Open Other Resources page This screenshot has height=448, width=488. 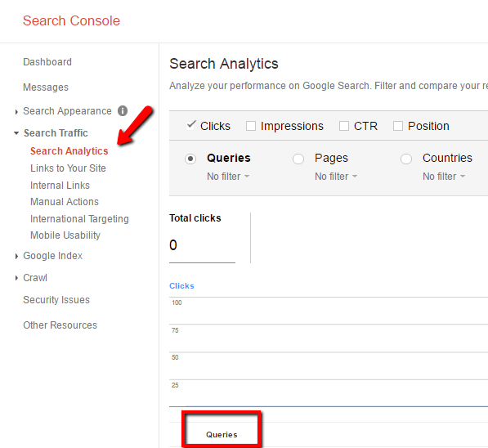pyautogui.click(x=60, y=325)
